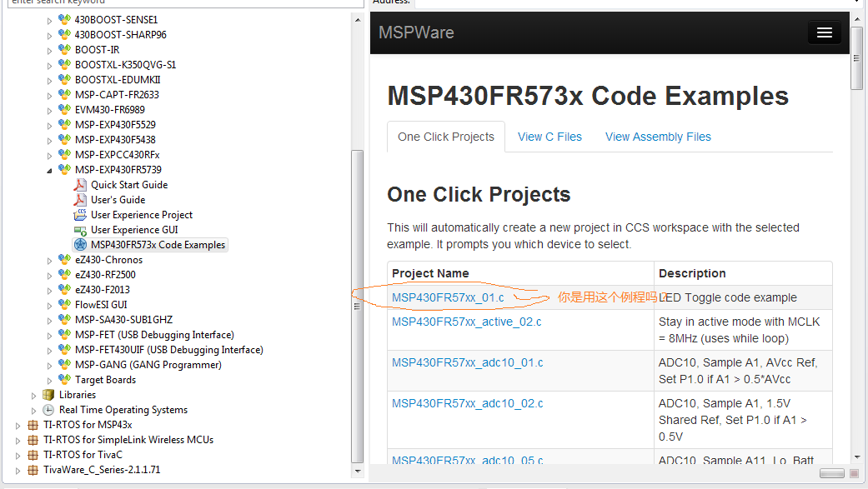Screen dimensions: 868x489
Task: Click the TI-RTOS for MSP43x icon
Action: (x=33, y=425)
